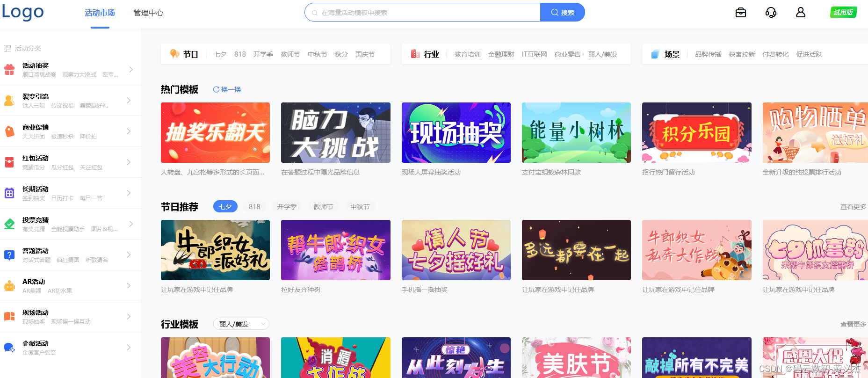Expand the 长期活动 category chevron

(129, 193)
